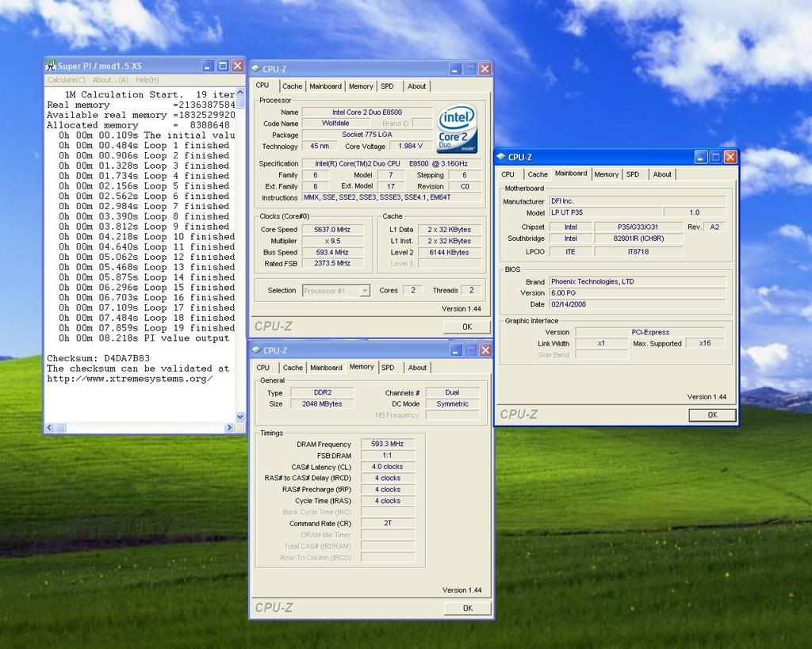Select SPD tab in Mainboard CPU-Z window
Screen dimensions: 812x649
633,174
